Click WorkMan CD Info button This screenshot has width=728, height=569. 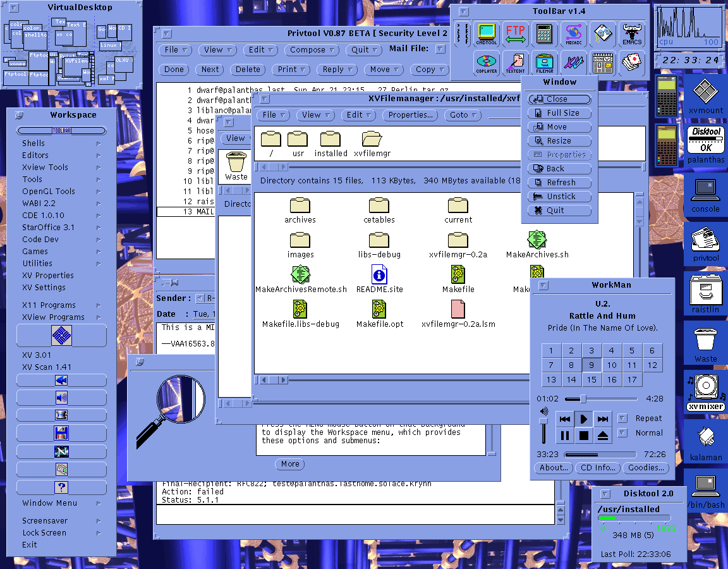point(598,468)
